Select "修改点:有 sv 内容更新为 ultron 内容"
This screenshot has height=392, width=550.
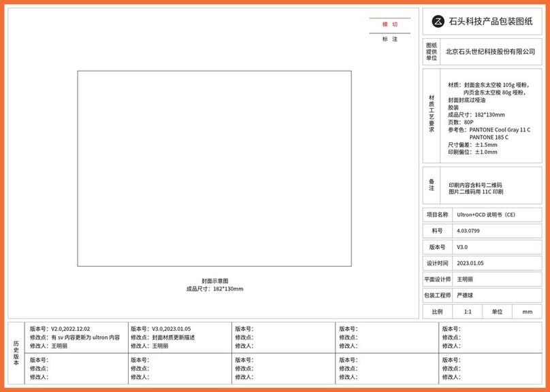[x=75, y=338]
